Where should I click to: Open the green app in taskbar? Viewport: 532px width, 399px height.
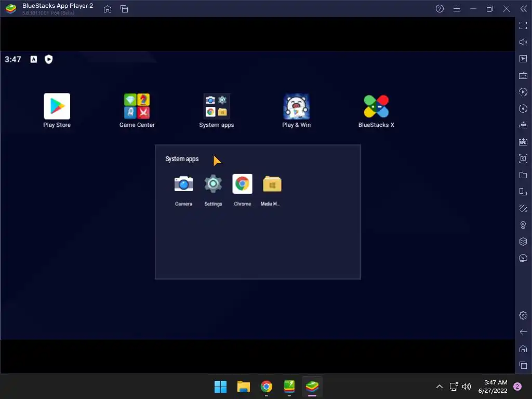(x=289, y=387)
